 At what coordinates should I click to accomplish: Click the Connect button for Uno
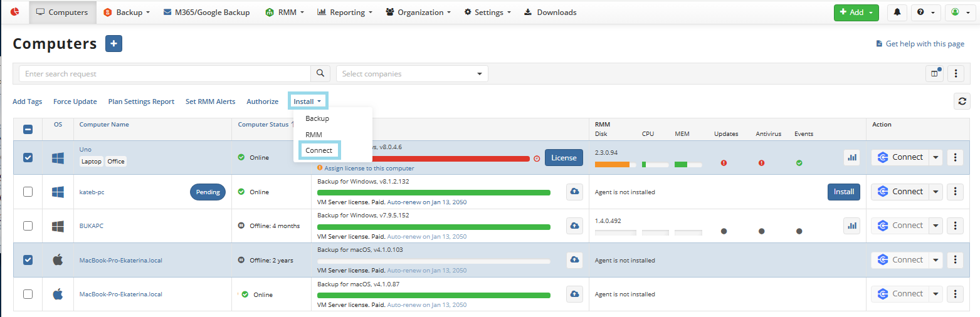900,157
